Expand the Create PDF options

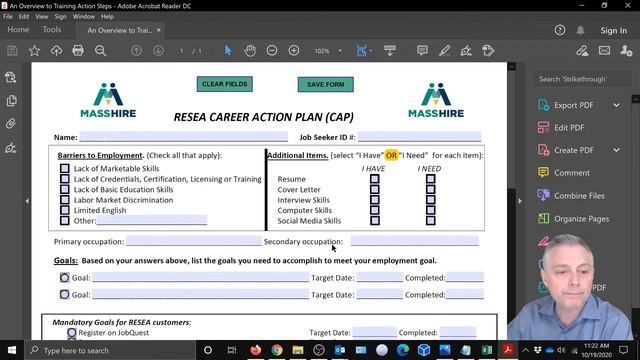pyautogui.click(x=616, y=150)
